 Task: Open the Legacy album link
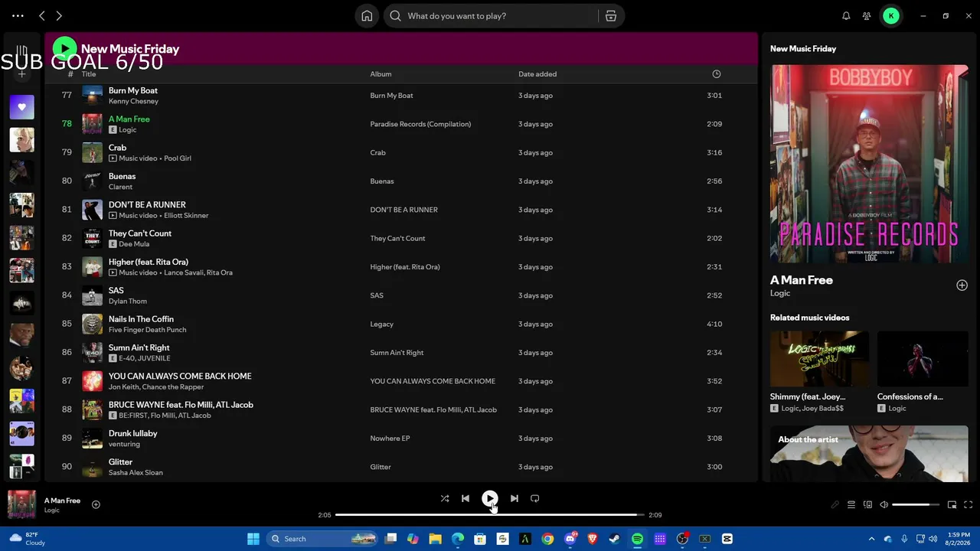click(381, 324)
